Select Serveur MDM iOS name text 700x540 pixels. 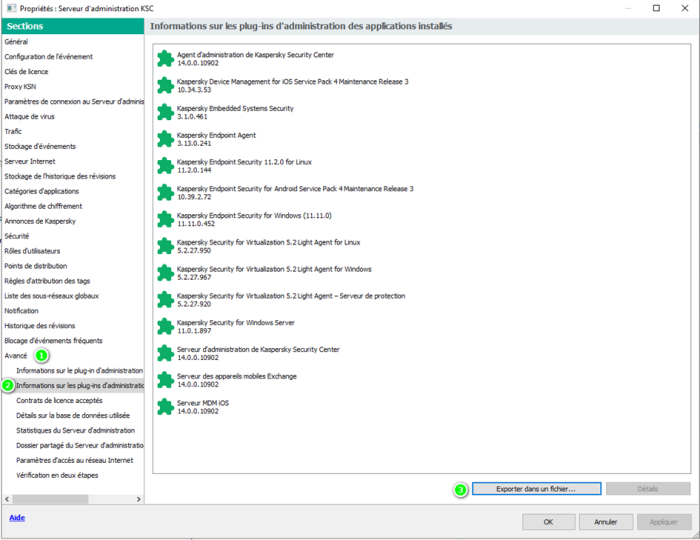(203, 403)
